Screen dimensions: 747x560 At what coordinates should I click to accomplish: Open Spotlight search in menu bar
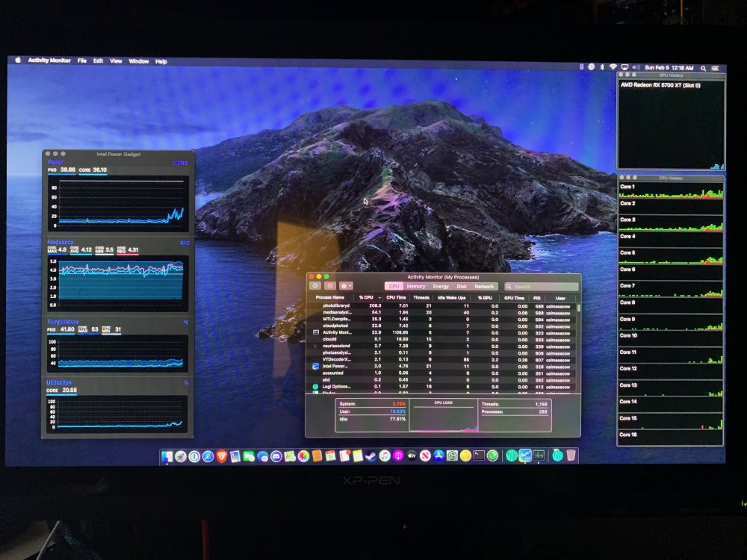point(703,68)
